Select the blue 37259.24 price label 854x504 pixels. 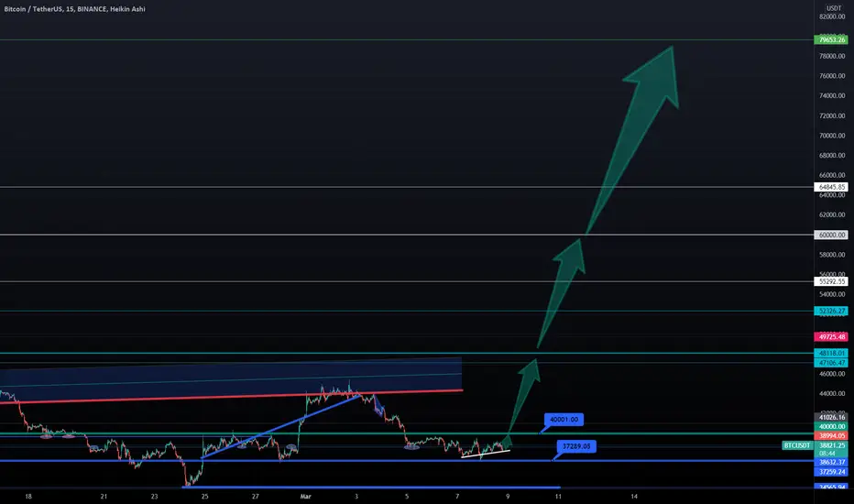point(831,472)
